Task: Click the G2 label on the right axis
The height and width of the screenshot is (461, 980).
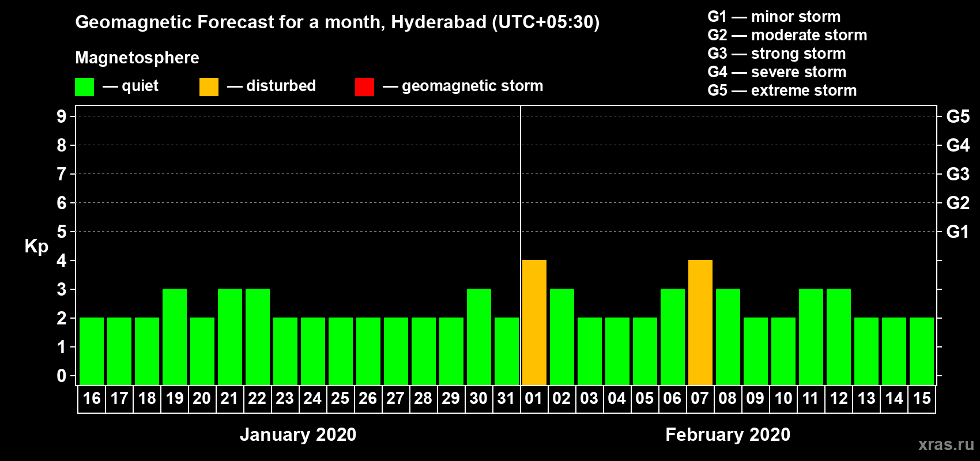Action: (x=958, y=203)
